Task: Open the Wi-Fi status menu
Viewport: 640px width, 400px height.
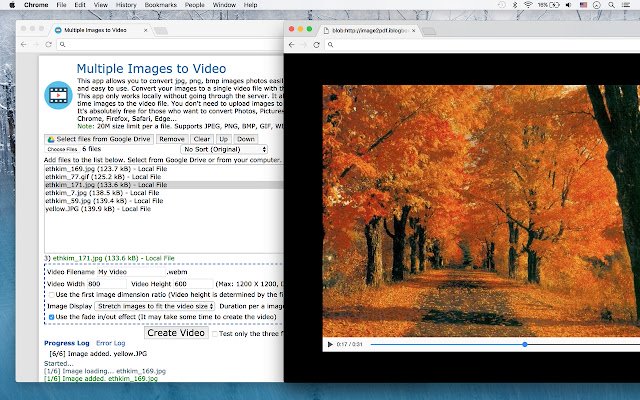Action: [x=528, y=5]
